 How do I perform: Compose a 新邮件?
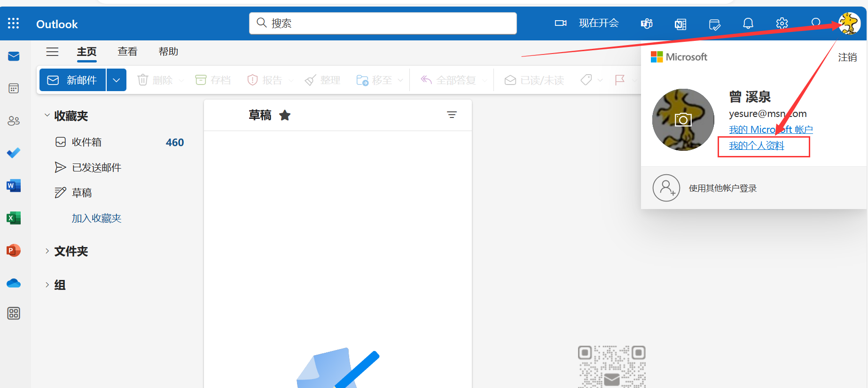coord(73,80)
